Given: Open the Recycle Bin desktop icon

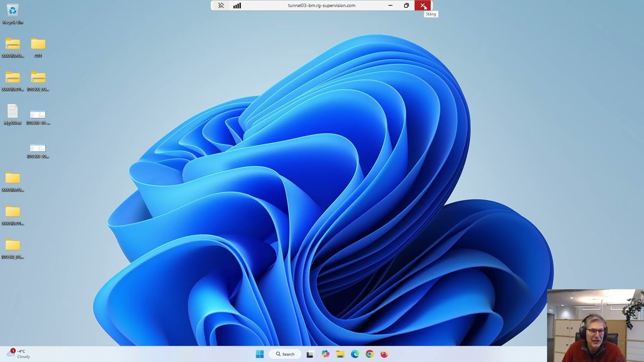Looking at the screenshot, I should point(13,14).
